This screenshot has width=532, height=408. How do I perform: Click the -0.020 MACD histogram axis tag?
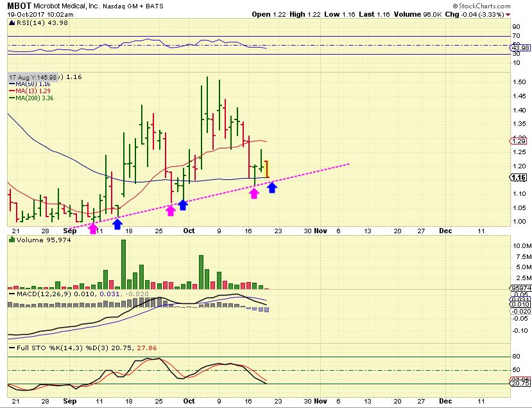pyautogui.click(x=522, y=311)
